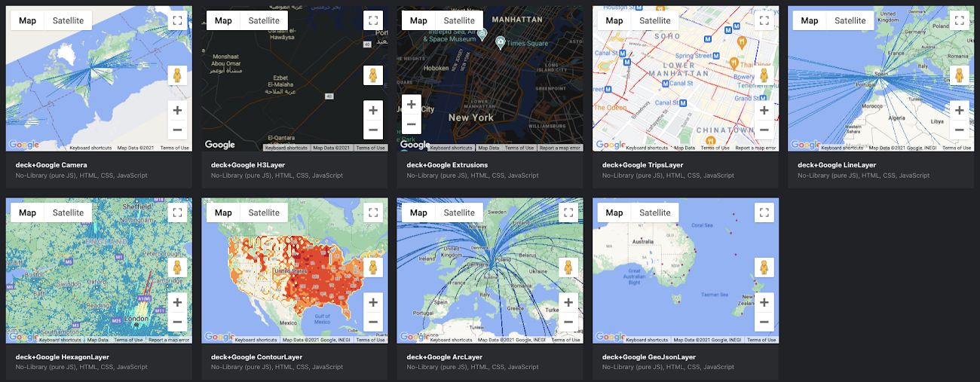
Task: Select Map view on HexagonLayer map
Action: click(28, 212)
